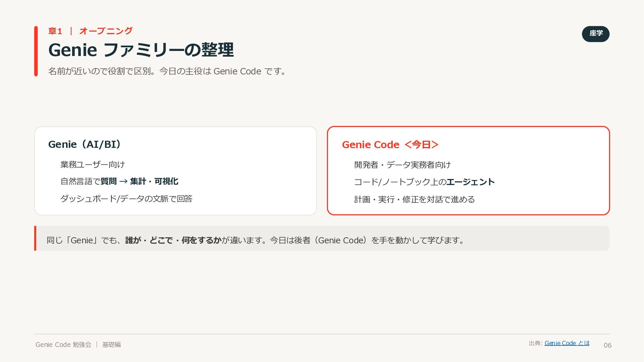The height and width of the screenshot is (362, 644).
Task: Click the '出典:' label in the footer
Action: 535,343
